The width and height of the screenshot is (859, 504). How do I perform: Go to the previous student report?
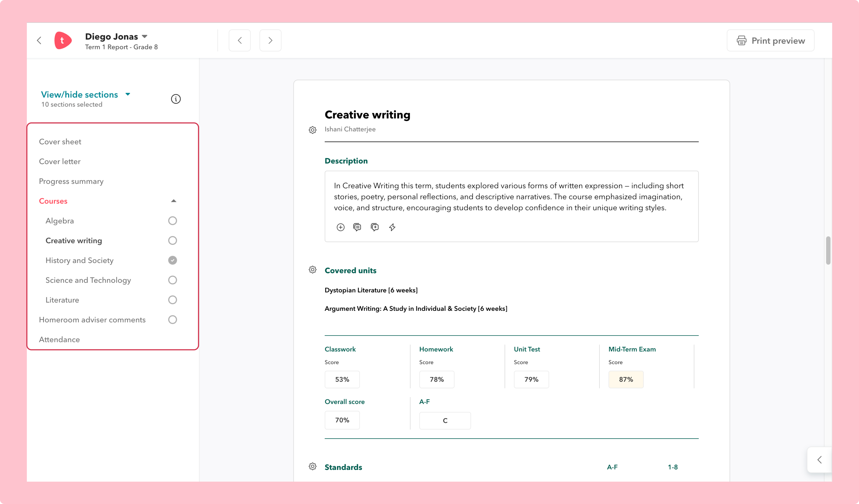tap(240, 41)
